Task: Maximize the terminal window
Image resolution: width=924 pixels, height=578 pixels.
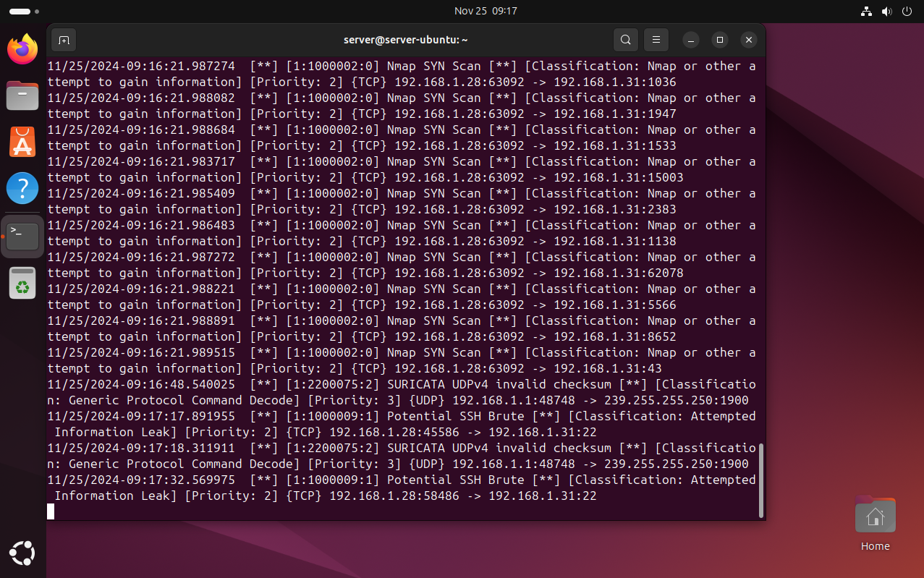Action: coord(720,40)
